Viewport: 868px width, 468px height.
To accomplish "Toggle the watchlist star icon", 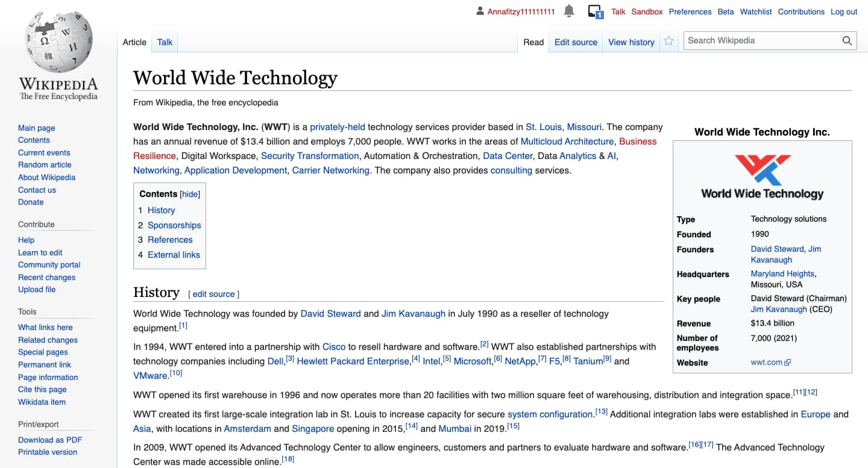I will pos(669,41).
